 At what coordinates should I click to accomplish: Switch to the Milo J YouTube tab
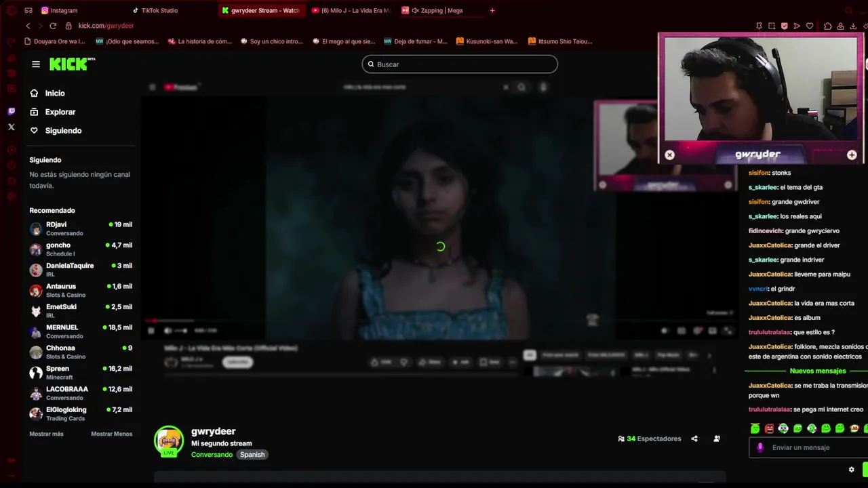point(351,10)
